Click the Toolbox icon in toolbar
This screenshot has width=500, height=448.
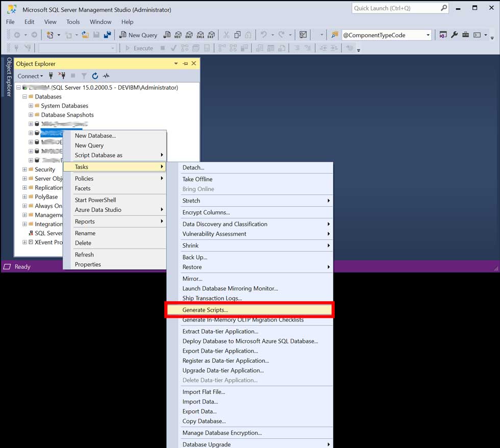click(x=465, y=35)
